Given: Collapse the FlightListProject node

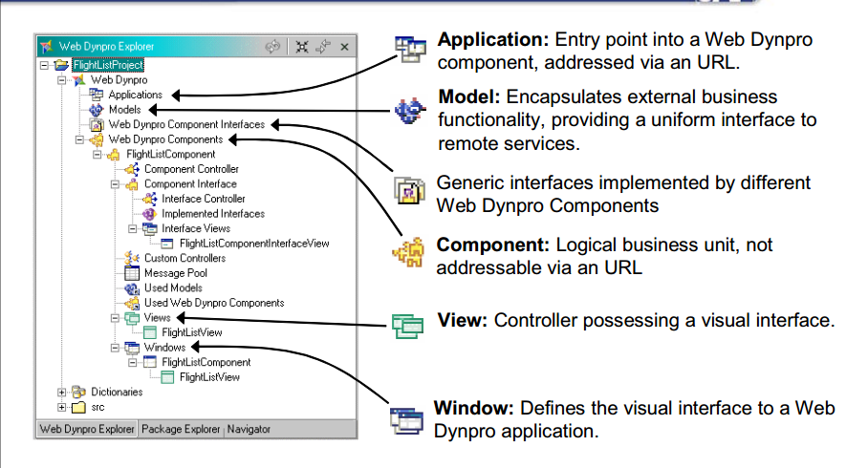Looking at the screenshot, I should coord(44,65).
